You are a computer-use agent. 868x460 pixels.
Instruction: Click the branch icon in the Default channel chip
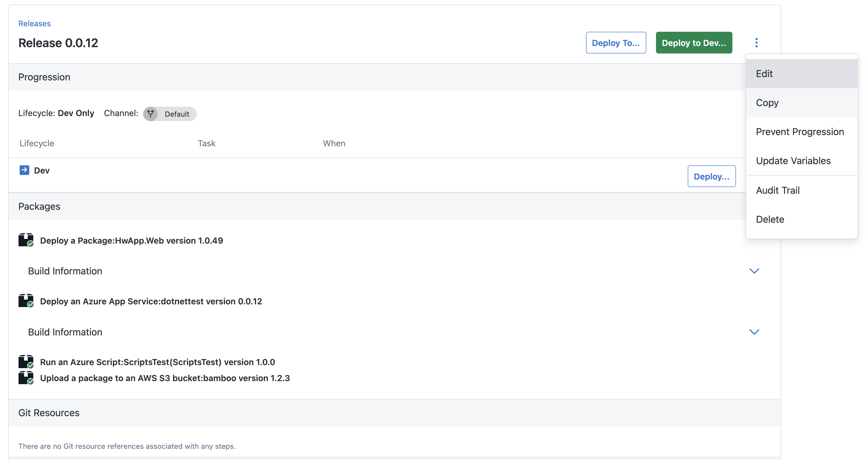pos(151,114)
